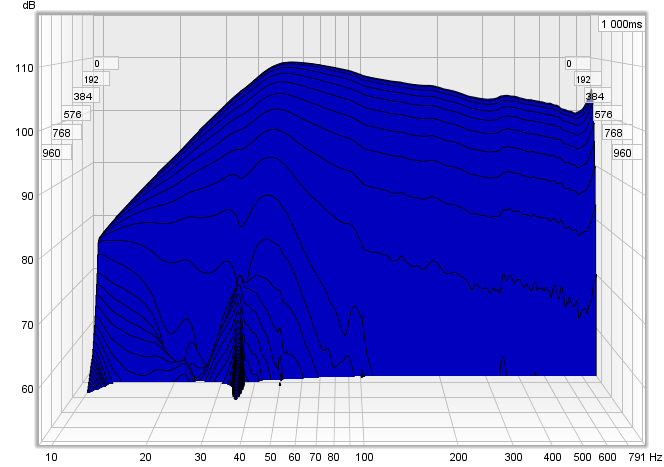The width and height of the screenshot is (664, 467).
Task: Click the 110 dB axis value
Action: click(x=23, y=68)
